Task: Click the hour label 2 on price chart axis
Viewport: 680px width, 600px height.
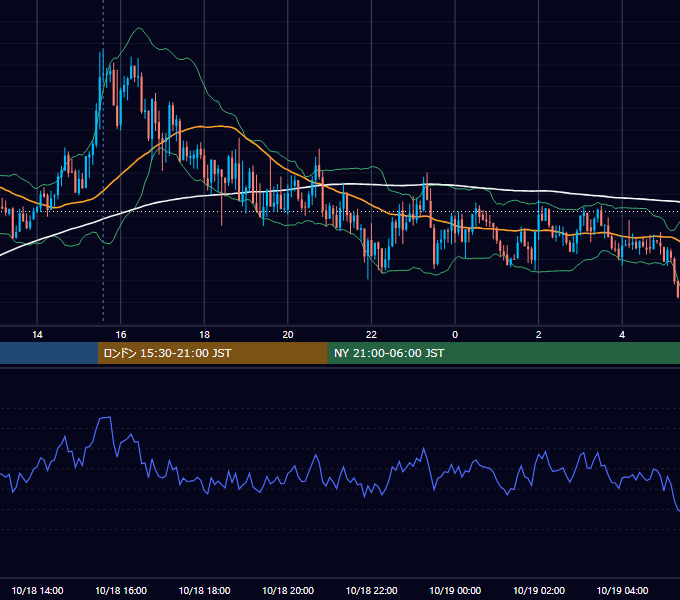Action: click(x=539, y=335)
